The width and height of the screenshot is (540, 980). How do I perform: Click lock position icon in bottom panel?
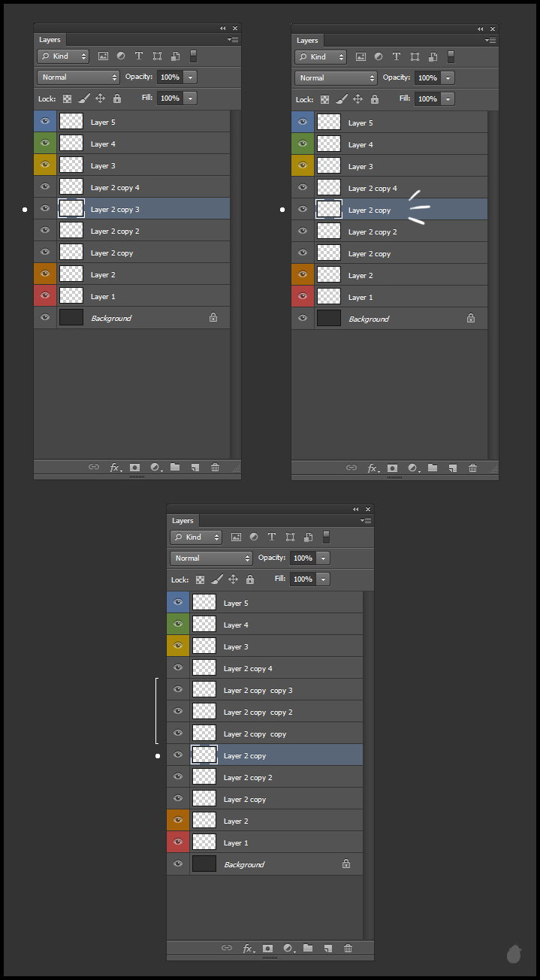click(x=233, y=579)
